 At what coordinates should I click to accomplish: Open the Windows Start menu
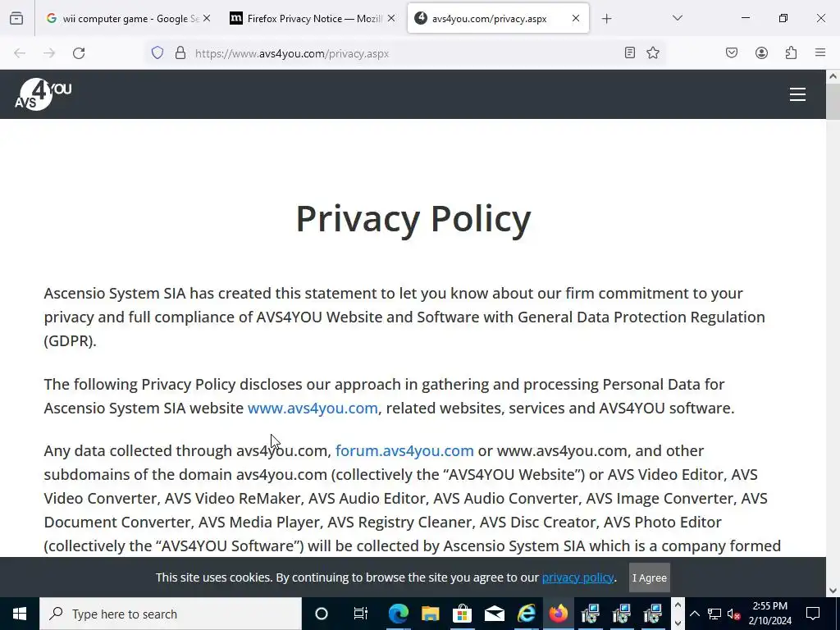point(20,614)
